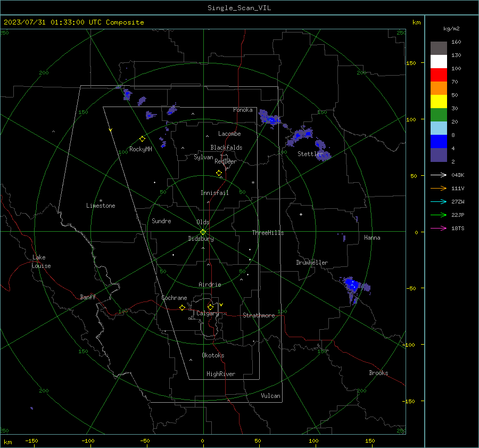The height and width of the screenshot is (448, 479).
Task: Click the 04DK legend label
Action: tap(458, 175)
